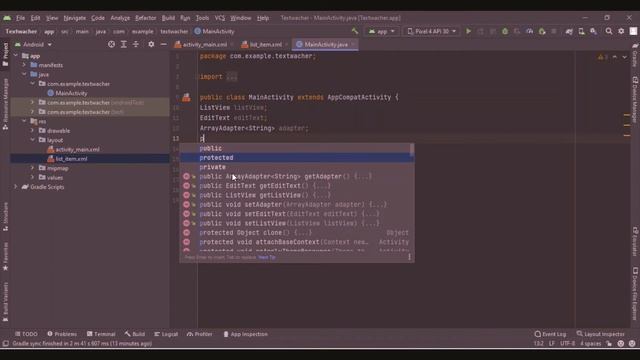Open the Event Log

[x=550, y=334]
